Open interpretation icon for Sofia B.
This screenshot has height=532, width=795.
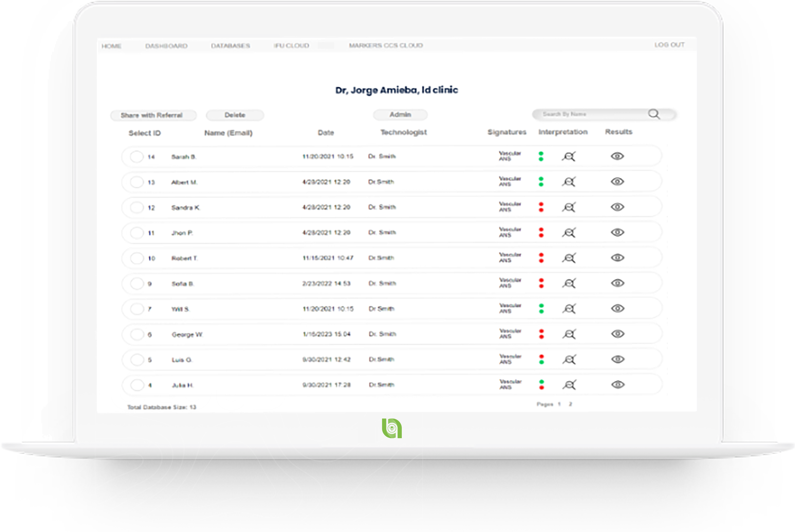(x=569, y=283)
